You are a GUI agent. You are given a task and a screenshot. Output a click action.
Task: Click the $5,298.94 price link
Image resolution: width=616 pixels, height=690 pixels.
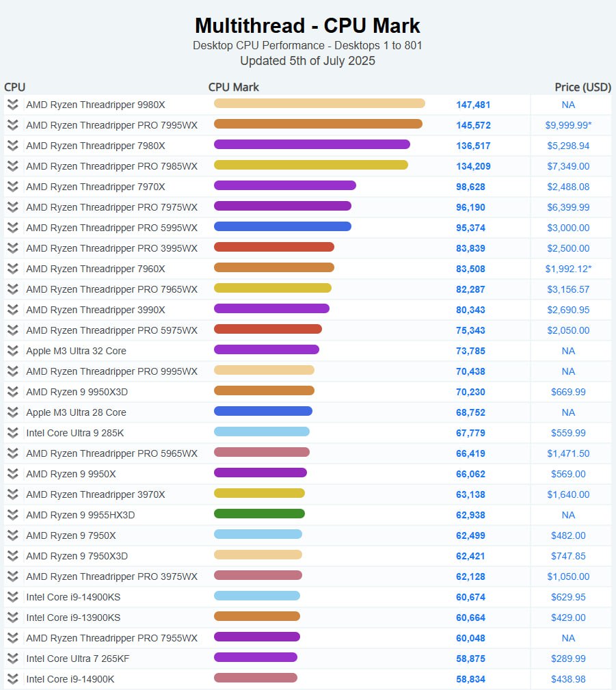[x=568, y=146]
